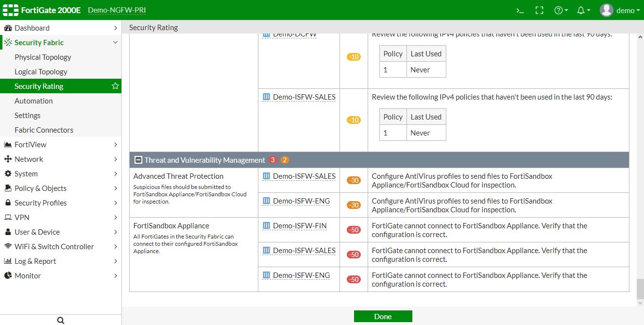Open Demo-ISFW-SALES link in unused policies row

(x=304, y=97)
